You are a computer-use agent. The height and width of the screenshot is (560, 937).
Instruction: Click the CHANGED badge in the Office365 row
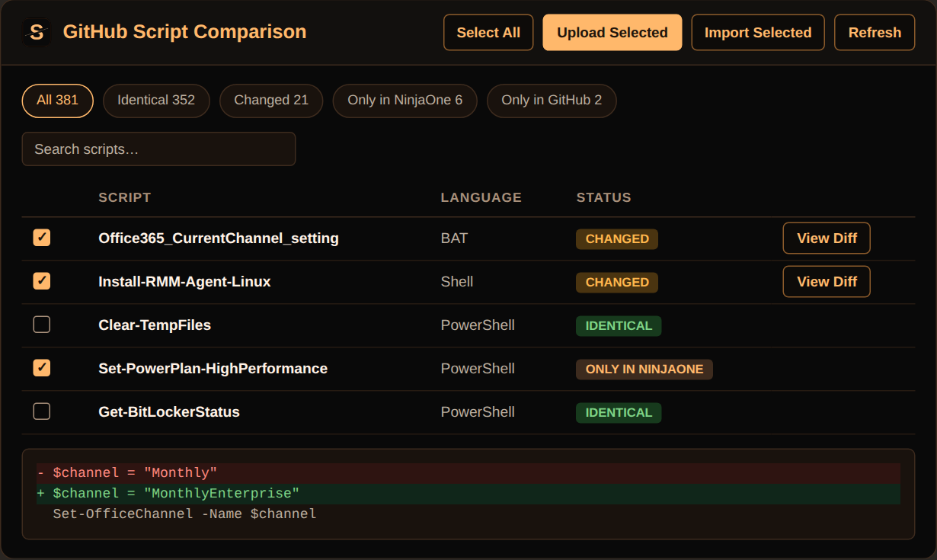click(617, 238)
